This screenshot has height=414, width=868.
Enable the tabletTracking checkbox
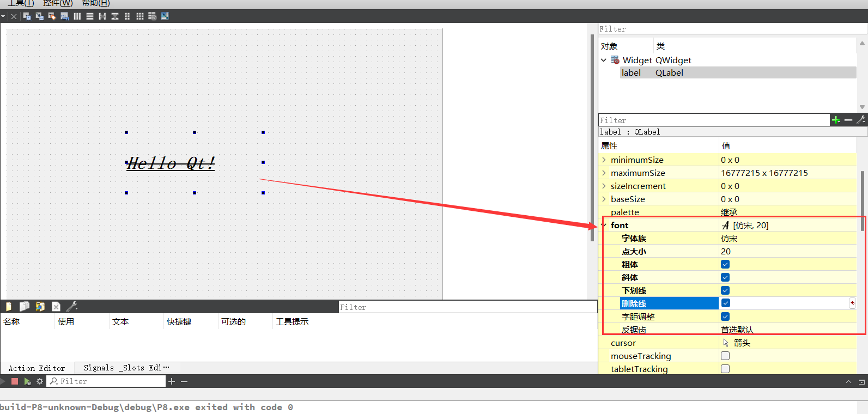click(725, 369)
